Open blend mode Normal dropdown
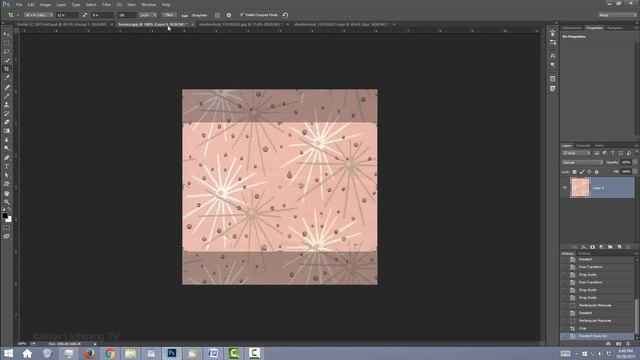Viewport: 640px width, 360px height. (582, 162)
